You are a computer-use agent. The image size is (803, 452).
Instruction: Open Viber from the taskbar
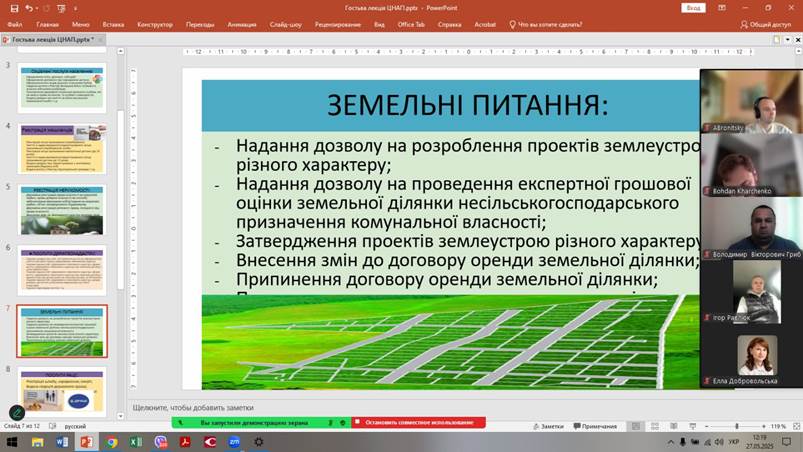tap(161, 442)
